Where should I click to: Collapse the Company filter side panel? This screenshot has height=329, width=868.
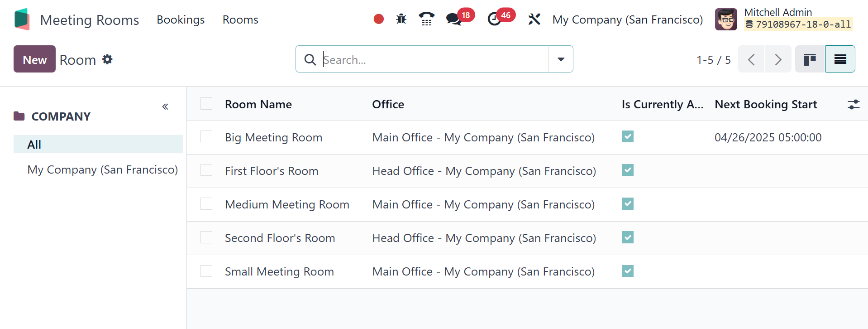(165, 107)
